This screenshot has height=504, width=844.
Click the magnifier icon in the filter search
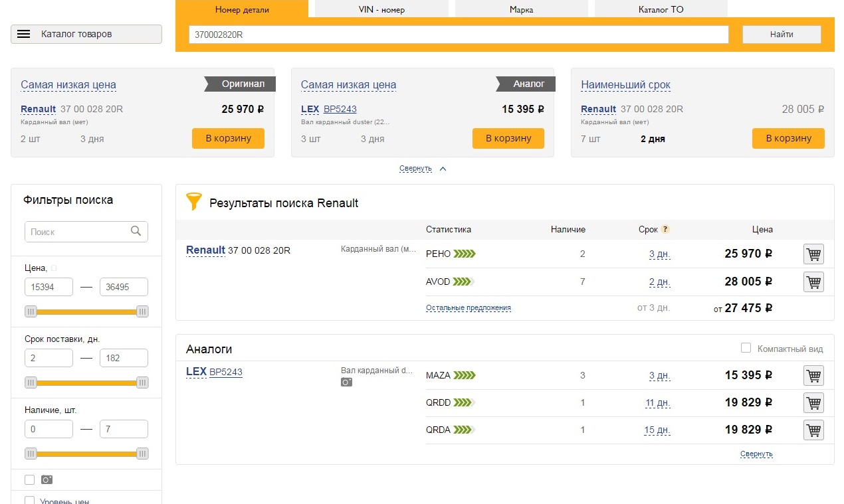(136, 231)
